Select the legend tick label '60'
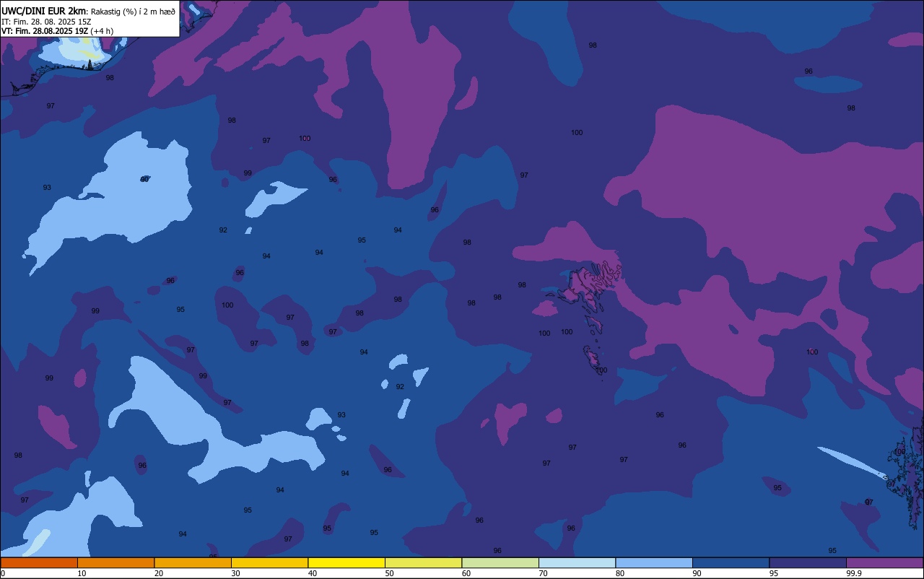The height and width of the screenshot is (579, 924). point(466,573)
